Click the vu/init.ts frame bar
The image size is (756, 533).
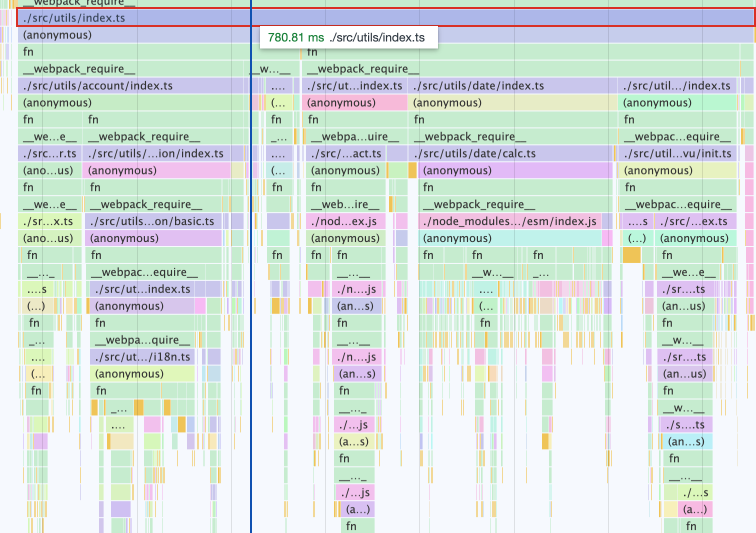point(677,154)
